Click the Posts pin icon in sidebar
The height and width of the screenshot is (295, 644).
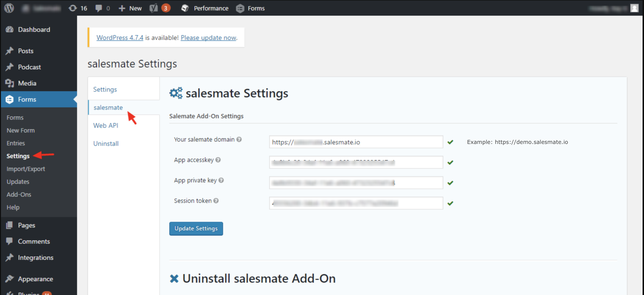tap(10, 51)
